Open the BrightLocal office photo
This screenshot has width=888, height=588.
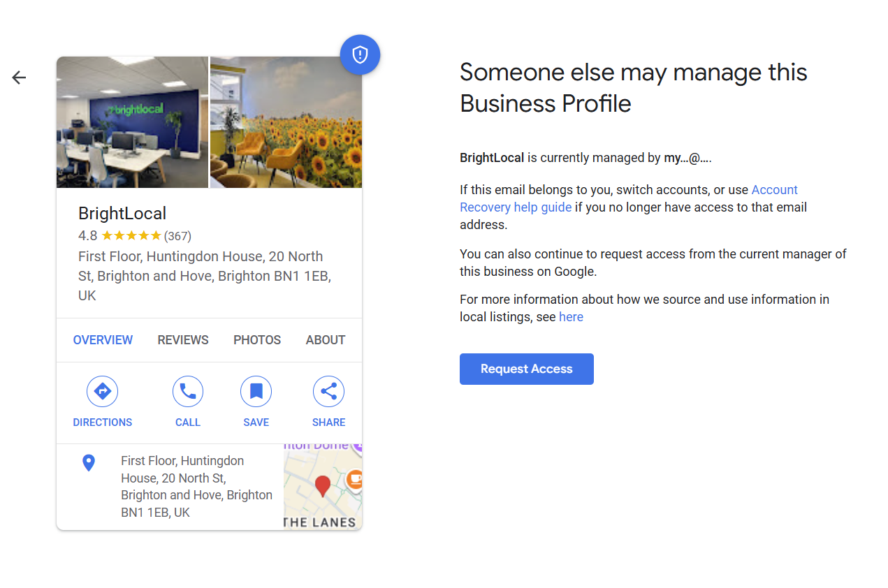click(x=132, y=122)
